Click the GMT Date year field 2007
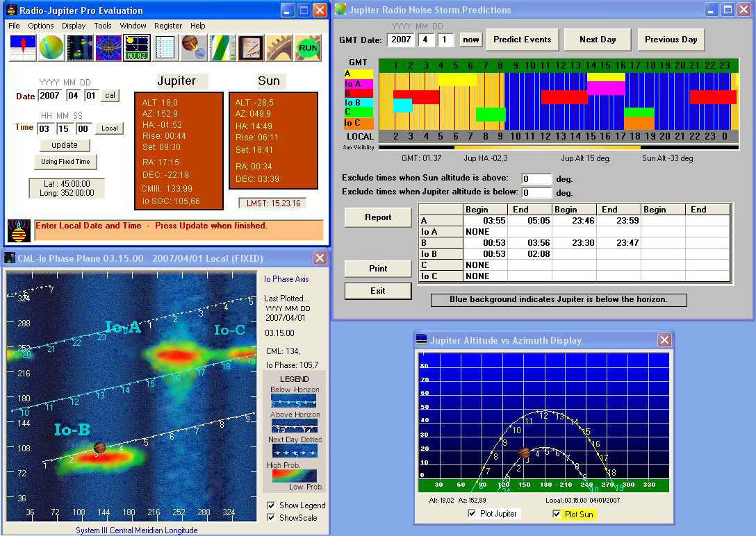The image size is (756, 536). coord(401,40)
